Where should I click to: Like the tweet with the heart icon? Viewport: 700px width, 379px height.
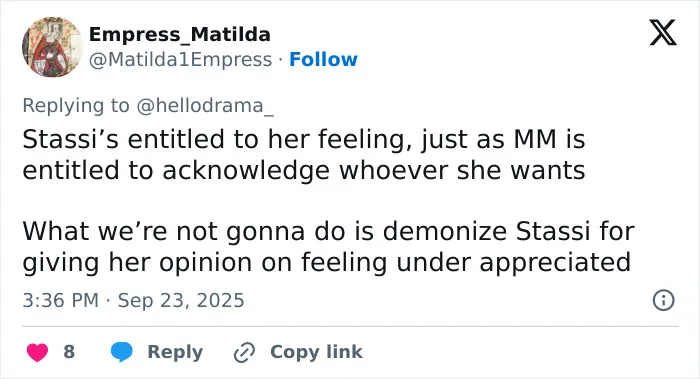tap(38, 352)
